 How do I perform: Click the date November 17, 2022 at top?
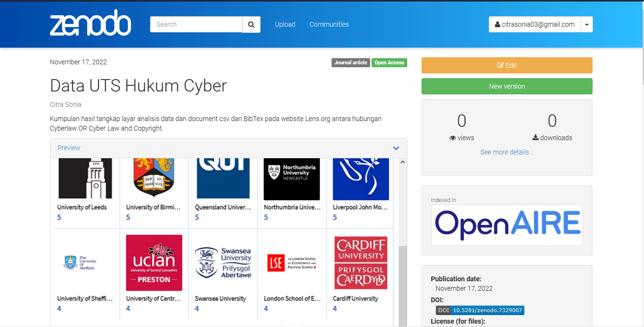78,62
